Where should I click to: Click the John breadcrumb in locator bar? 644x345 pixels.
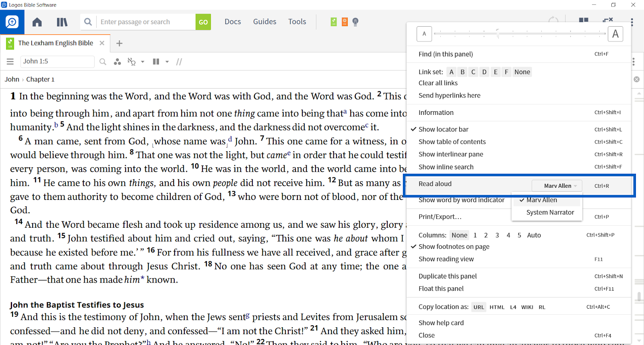[12, 79]
